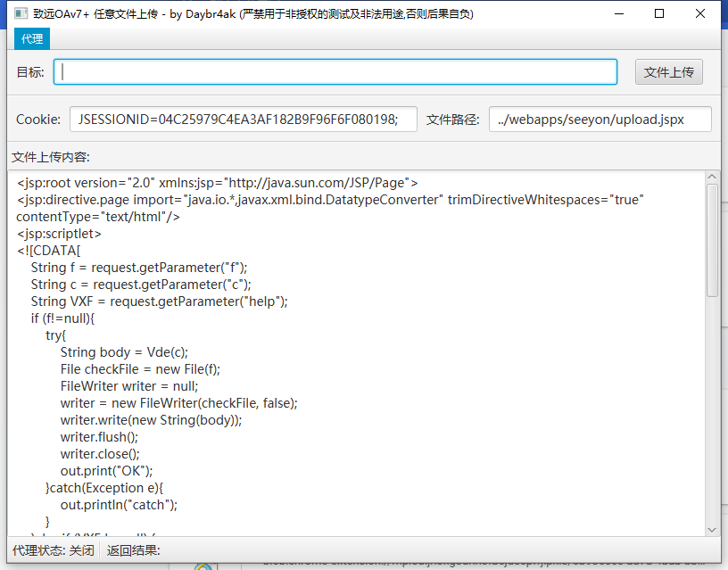Click the 目标 target input field
The height and width of the screenshot is (570, 728).
[335, 72]
